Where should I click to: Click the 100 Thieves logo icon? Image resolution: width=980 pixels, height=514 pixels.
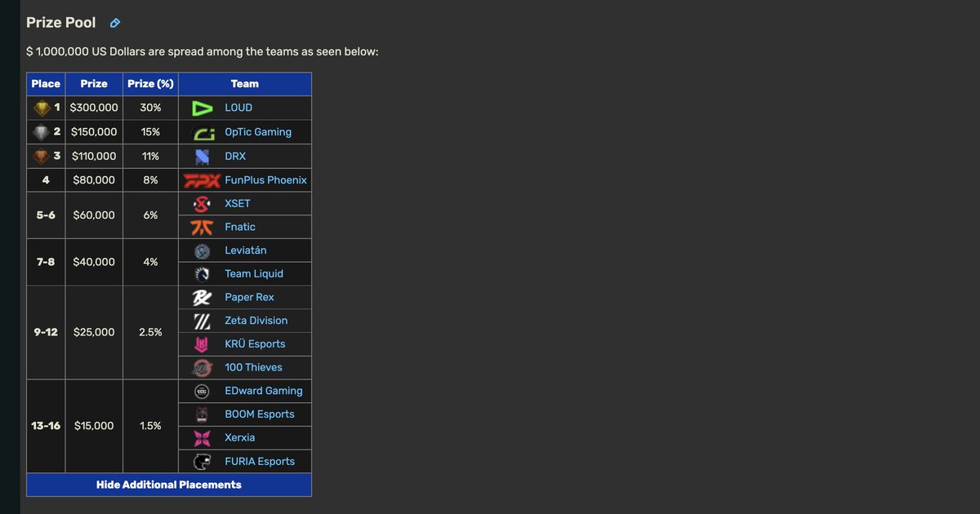click(202, 368)
